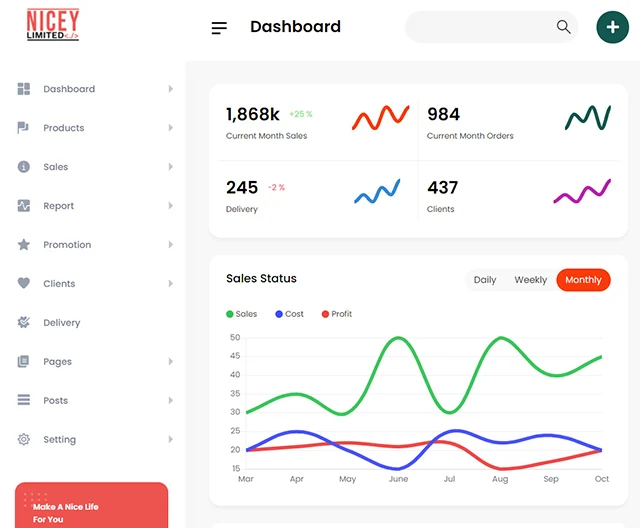This screenshot has width=640, height=528.
Task: Click the 245 delivery value
Action: [242, 188]
